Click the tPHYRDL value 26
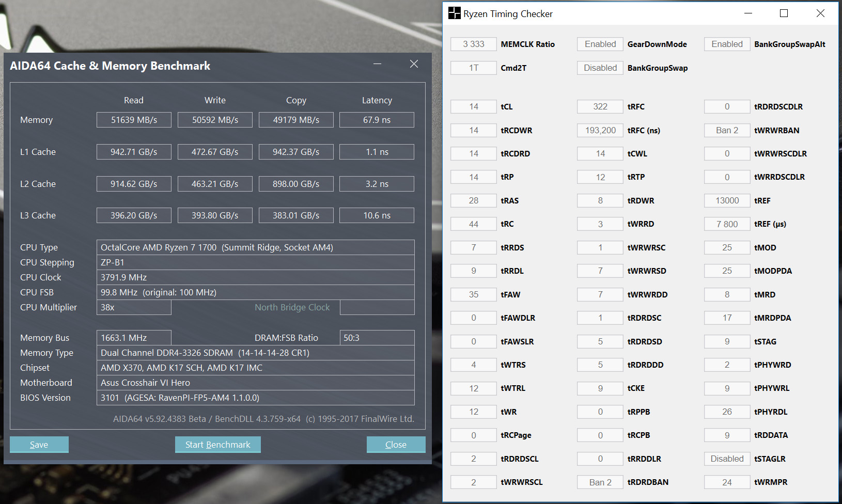This screenshot has width=842, height=504. pyautogui.click(x=727, y=412)
